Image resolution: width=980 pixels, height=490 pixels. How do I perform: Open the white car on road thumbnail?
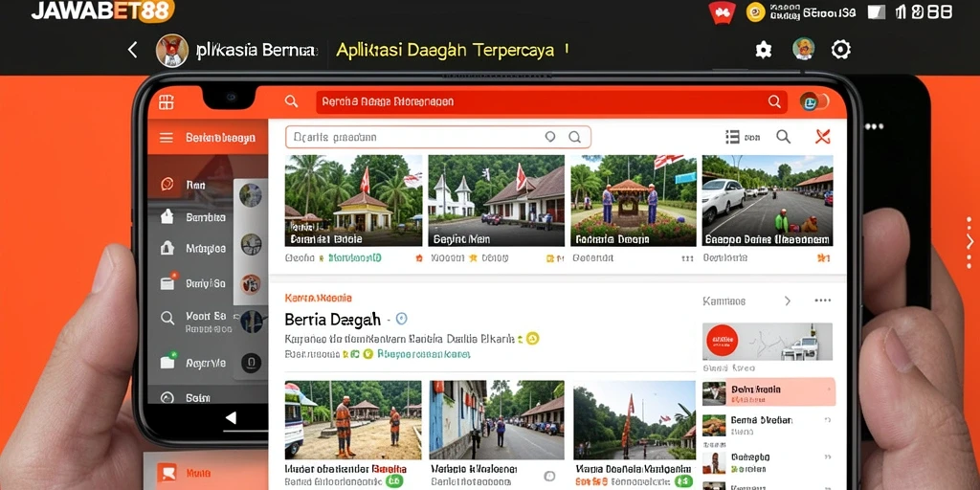point(768,201)
